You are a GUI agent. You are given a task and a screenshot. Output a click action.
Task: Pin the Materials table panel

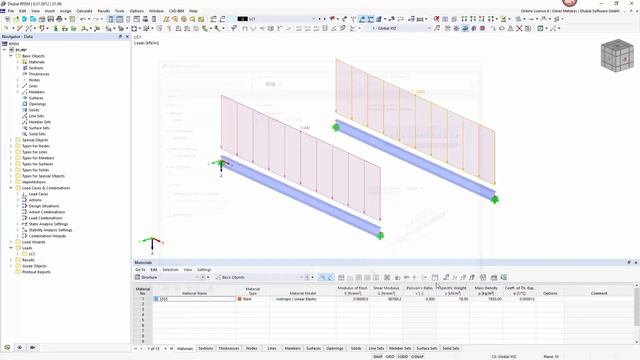(629, 262)
